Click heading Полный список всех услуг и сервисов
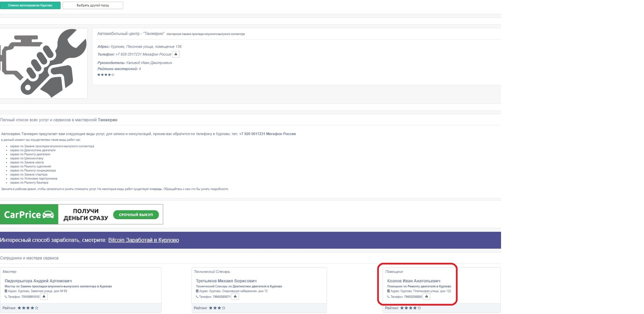644x314 pixels. [59, 120]
